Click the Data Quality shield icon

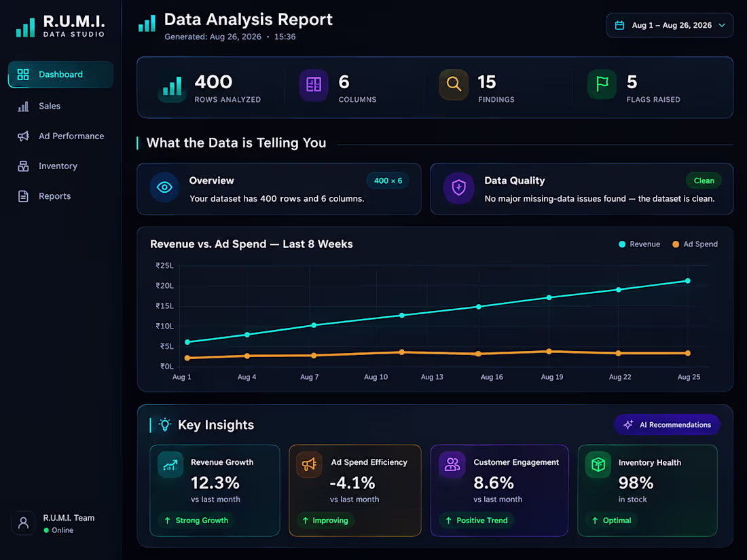coord(459,187)
